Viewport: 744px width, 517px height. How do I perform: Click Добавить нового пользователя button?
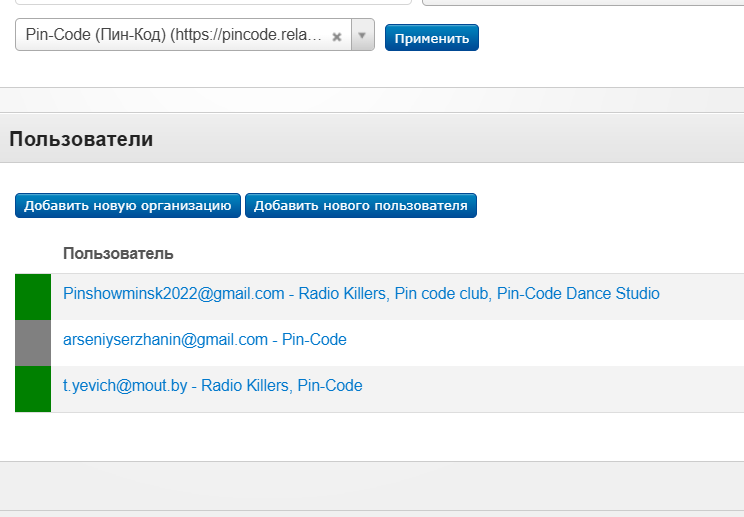click(361, 205)
